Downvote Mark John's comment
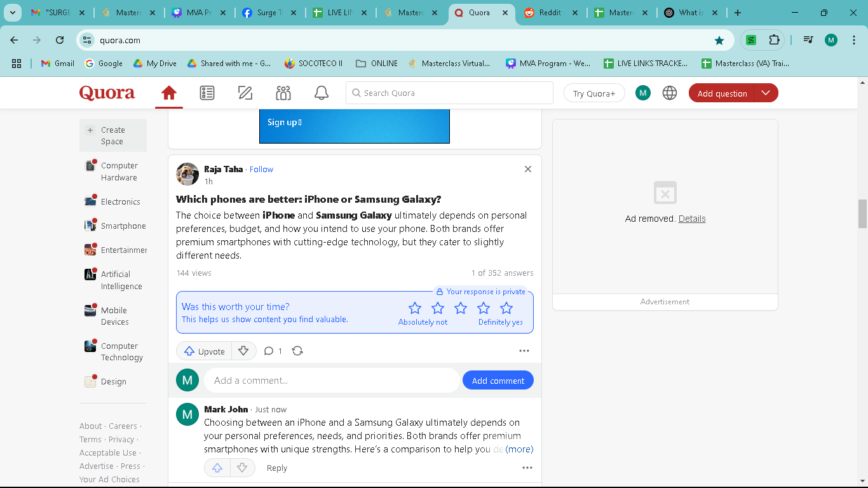 [x=242, y=468]
